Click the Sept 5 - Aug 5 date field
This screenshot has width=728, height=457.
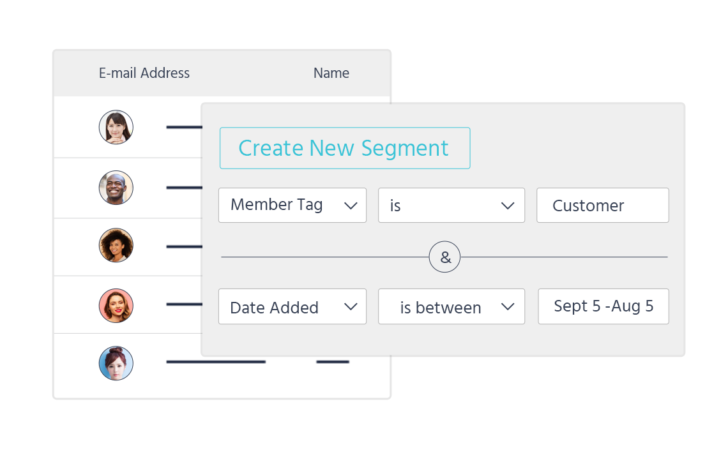[603, 307]
